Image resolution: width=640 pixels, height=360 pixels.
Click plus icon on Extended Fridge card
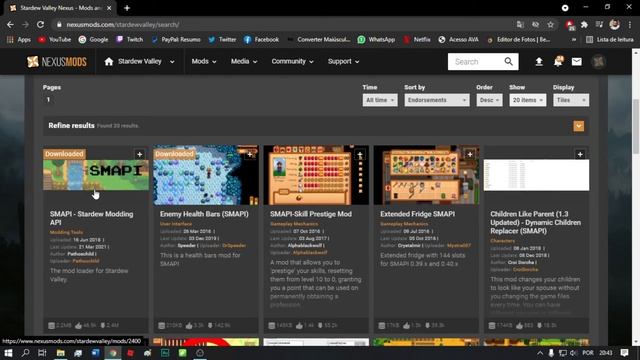[x=470, y=154]
